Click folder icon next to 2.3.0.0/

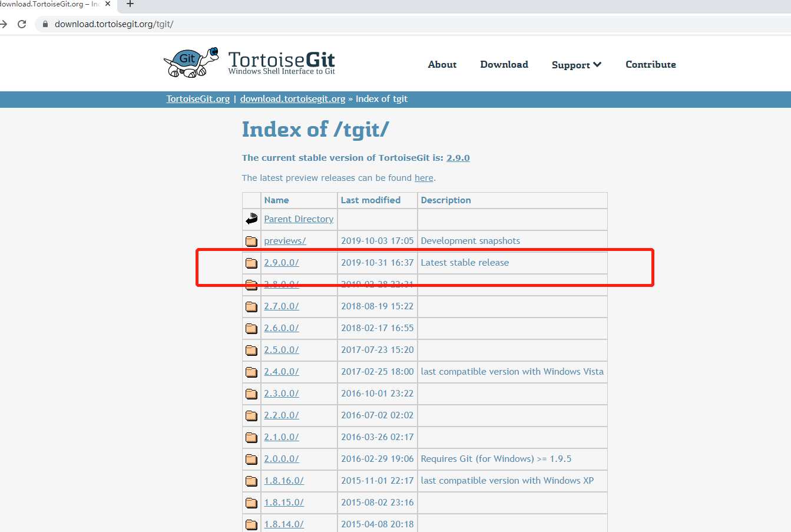click(x=251, y=394)
